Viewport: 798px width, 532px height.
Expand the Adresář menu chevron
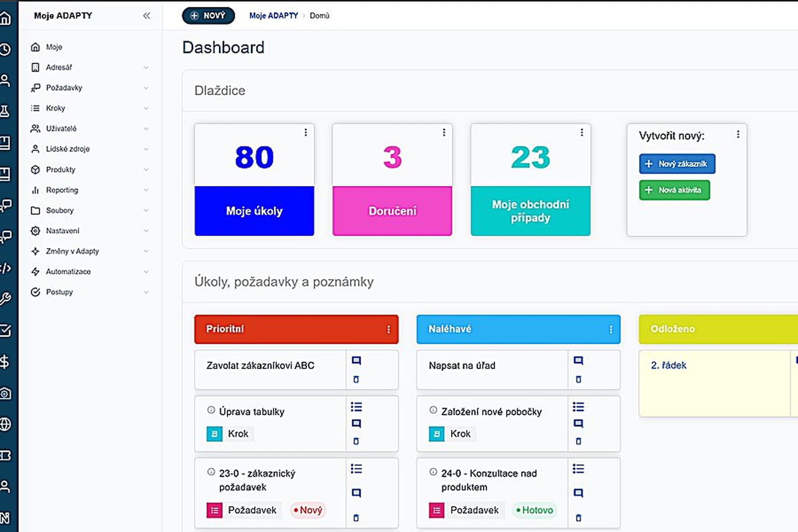click(146, 67)
